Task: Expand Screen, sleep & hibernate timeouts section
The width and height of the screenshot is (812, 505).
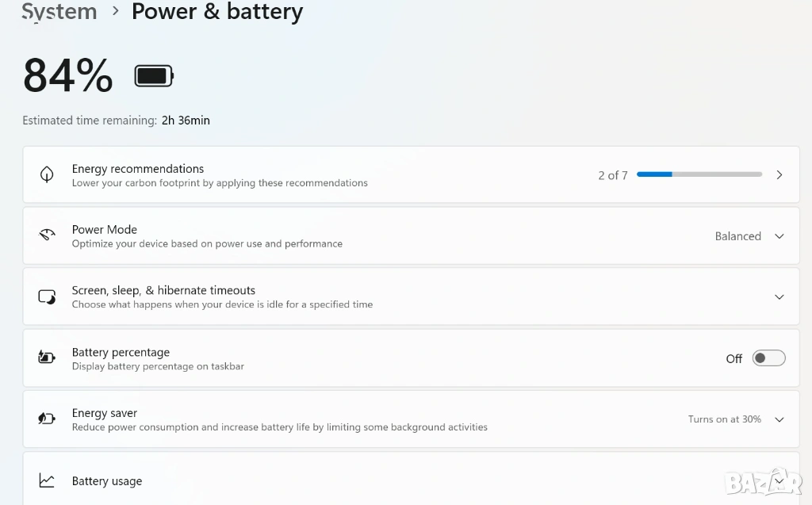Action: 779,297
